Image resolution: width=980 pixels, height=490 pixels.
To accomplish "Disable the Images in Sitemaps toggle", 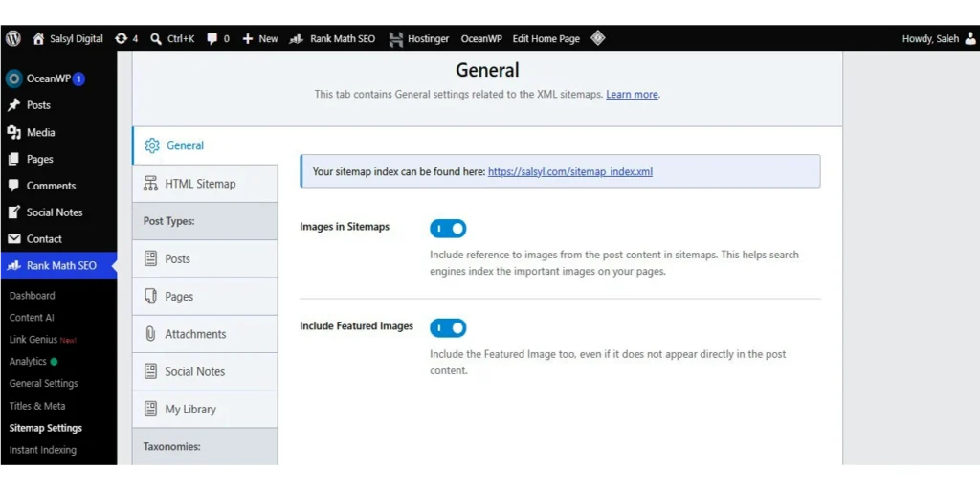I will click(448, 229).
